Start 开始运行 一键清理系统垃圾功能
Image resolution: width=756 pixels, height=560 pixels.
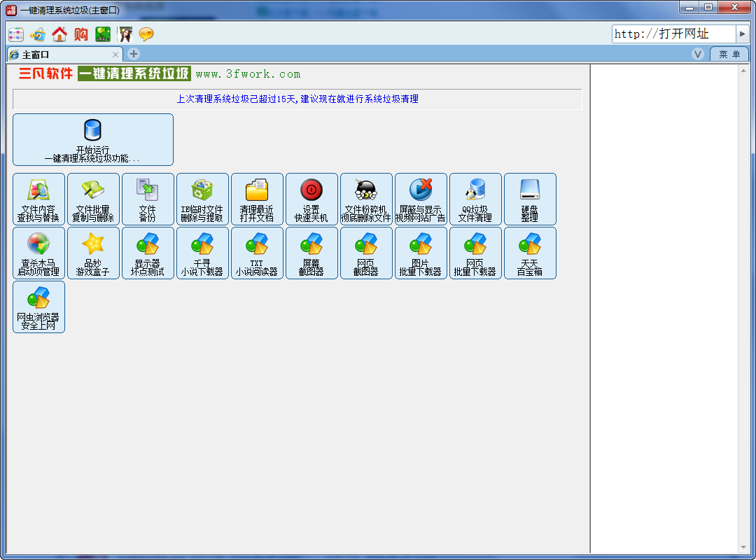tap(93, 140)
